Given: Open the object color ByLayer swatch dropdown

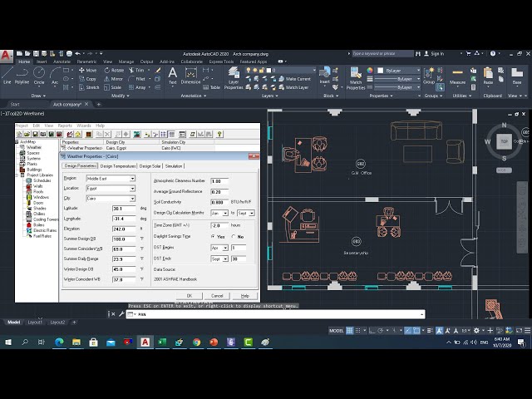Looking at the screenshot, I should tap(399, 70).
